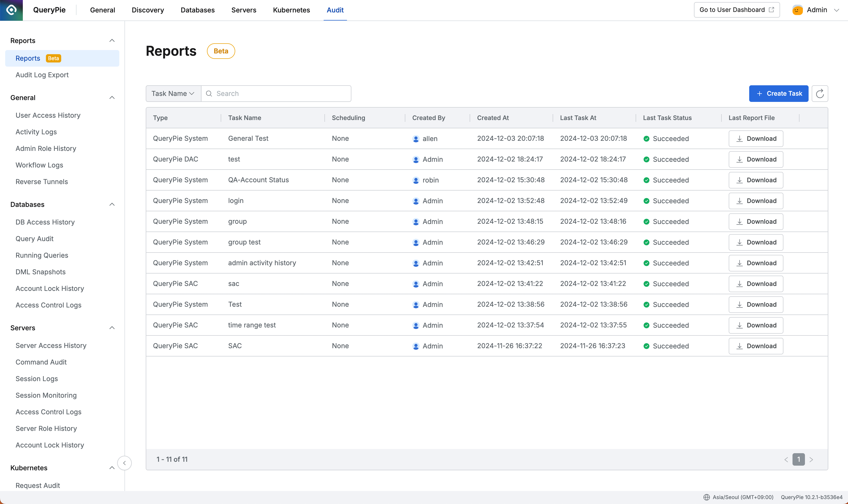This screenshot has height=504, width=848.
Task: Download the report for task 'test'
Action: click(756, 159)
